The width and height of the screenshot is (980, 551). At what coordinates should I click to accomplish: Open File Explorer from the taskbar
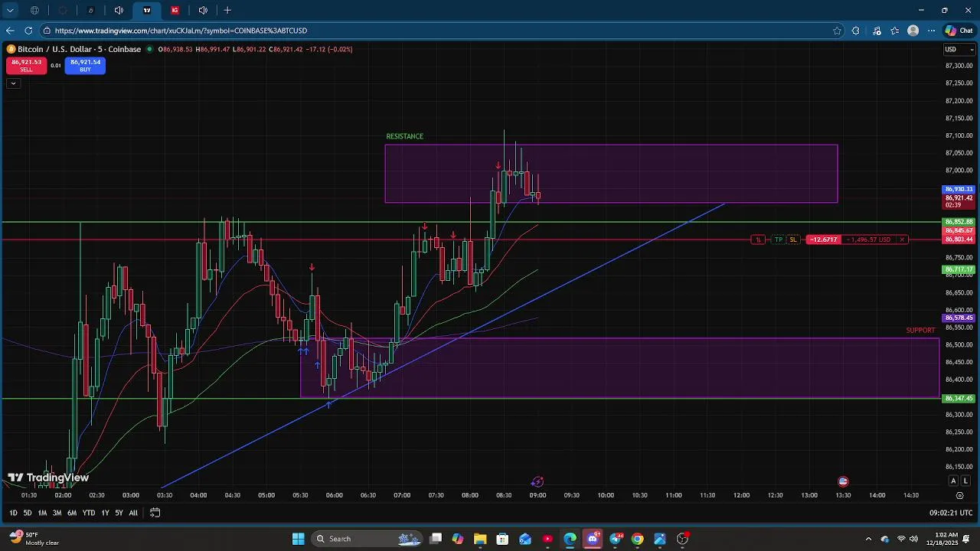480,539
